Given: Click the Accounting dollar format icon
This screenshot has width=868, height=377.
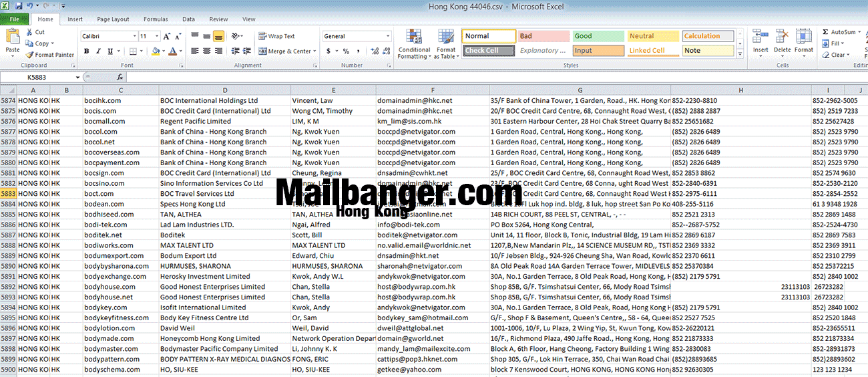Looking at the screenshot, I should click(x=328, y=51).
